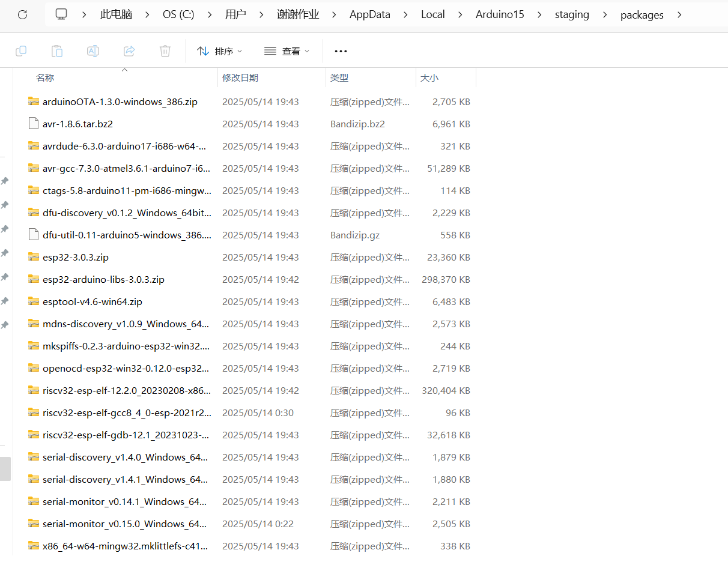Image resolution: width=728 pixels, height=562 pixels.
Task: Click zip icon of esptool-v4.6-win64.zip
Action: [x=34, y=301]
